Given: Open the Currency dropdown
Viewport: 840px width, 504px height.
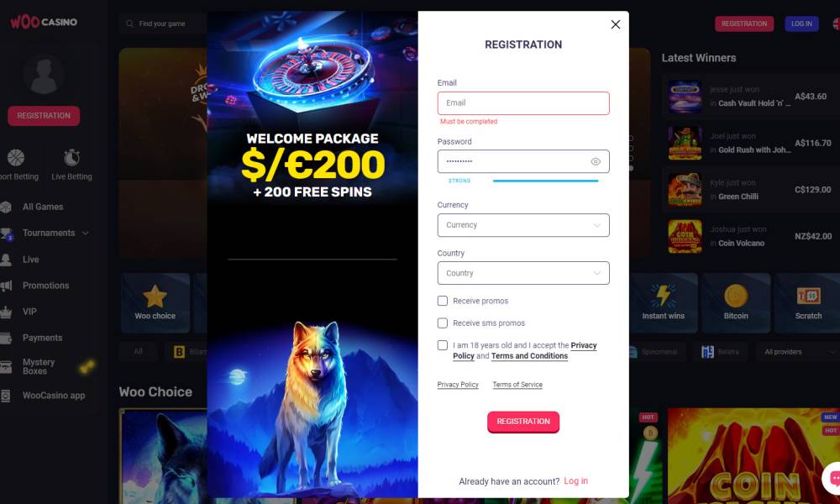Looking at the screenshot, I should click(523, 225).
